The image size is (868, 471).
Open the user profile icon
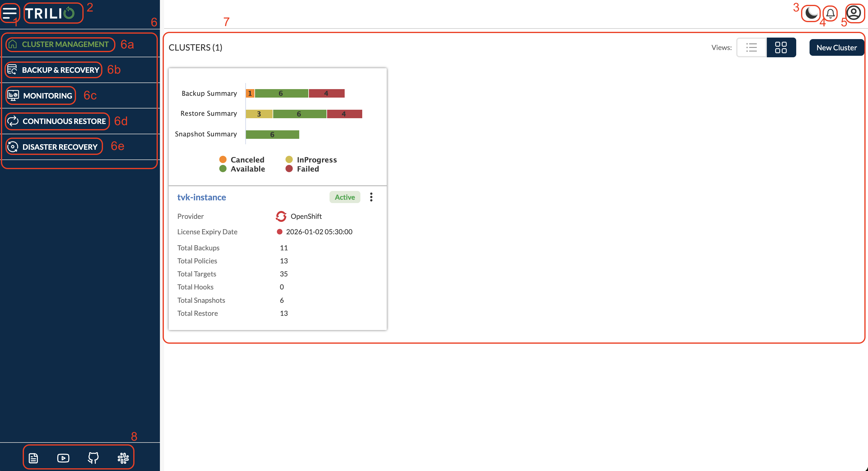[853, 13]
